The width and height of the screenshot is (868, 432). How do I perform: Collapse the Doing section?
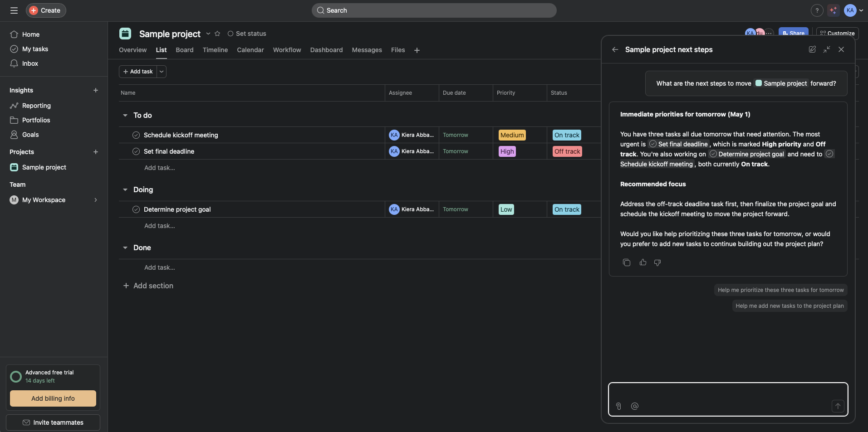(x=125, y=190)
